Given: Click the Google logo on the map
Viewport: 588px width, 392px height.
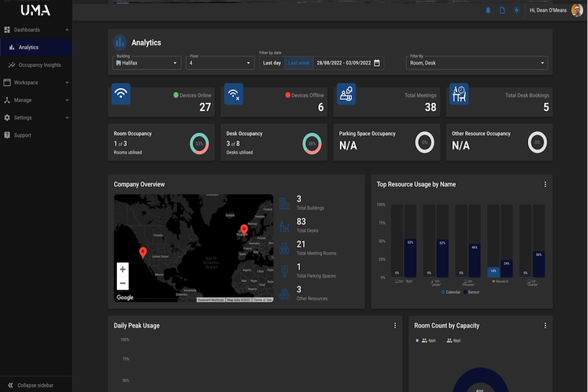Looking at the screenshot, I should [x=125, y=297].
